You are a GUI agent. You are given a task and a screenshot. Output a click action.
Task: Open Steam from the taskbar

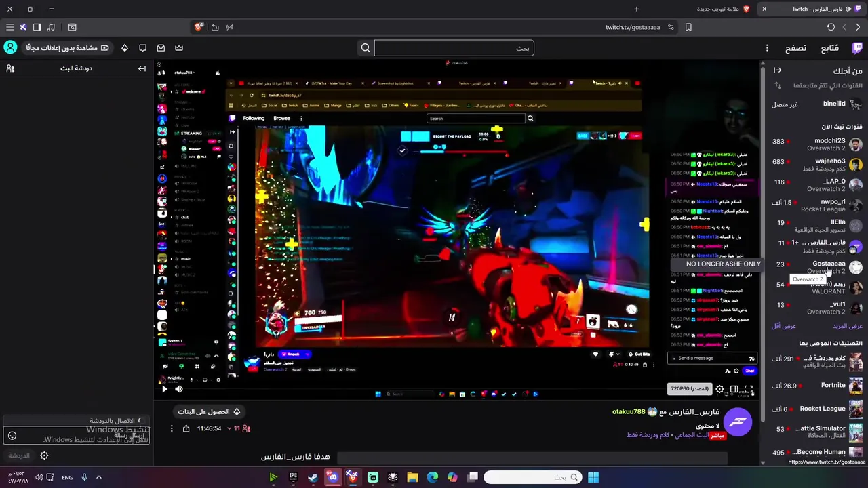(313, 477)
